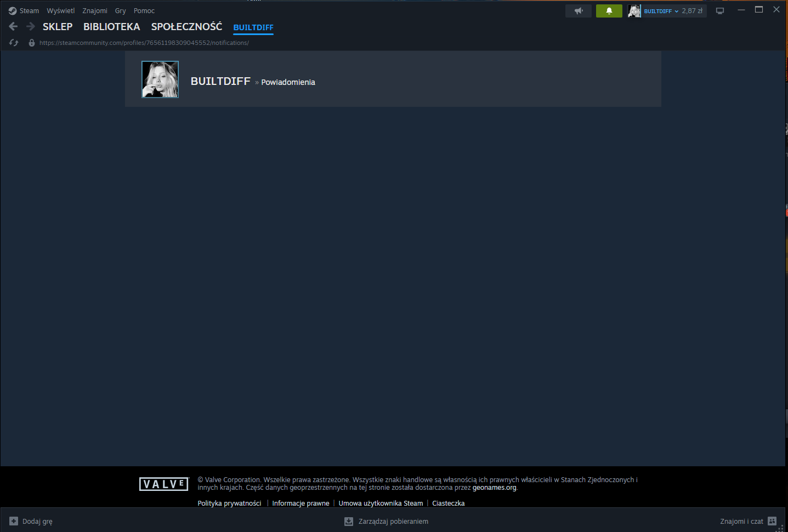Image resolution: width=788 pixels, height=532 pixels.
Task: Click the Dodaj grę label
Action: coord(37,522)
